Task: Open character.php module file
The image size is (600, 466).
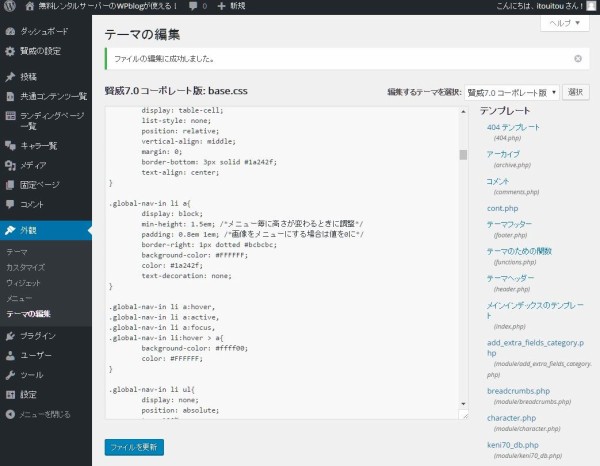Action: point(511,418)
